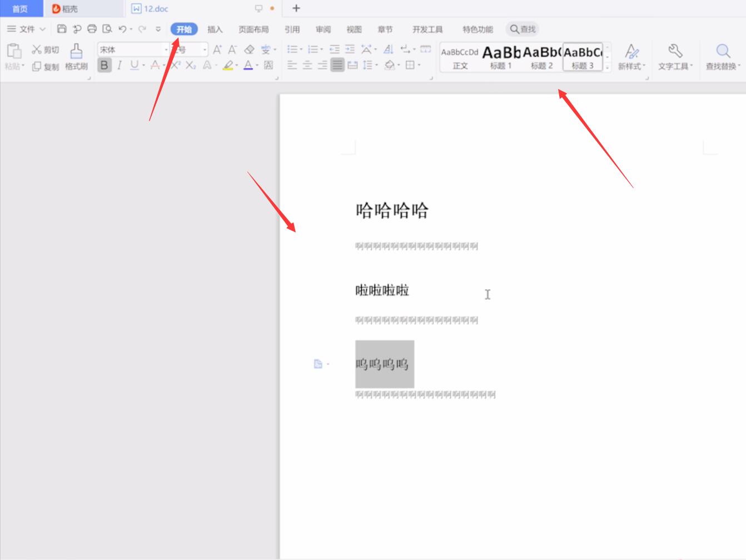Apply superscript formatting

[x=176, y=65]
